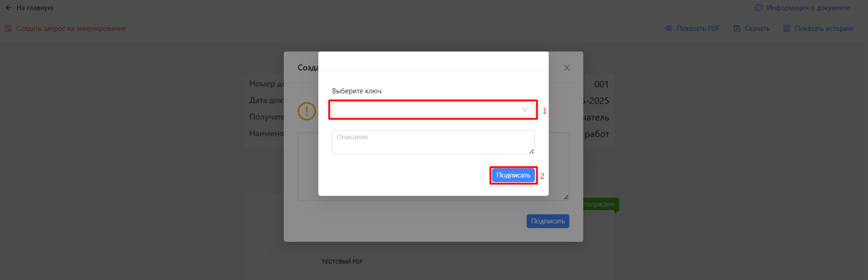This screenshot has height=280, width=868.
Task: Click the 'Описание' text area
Action: pyautogui.click(x=433, y=142)
